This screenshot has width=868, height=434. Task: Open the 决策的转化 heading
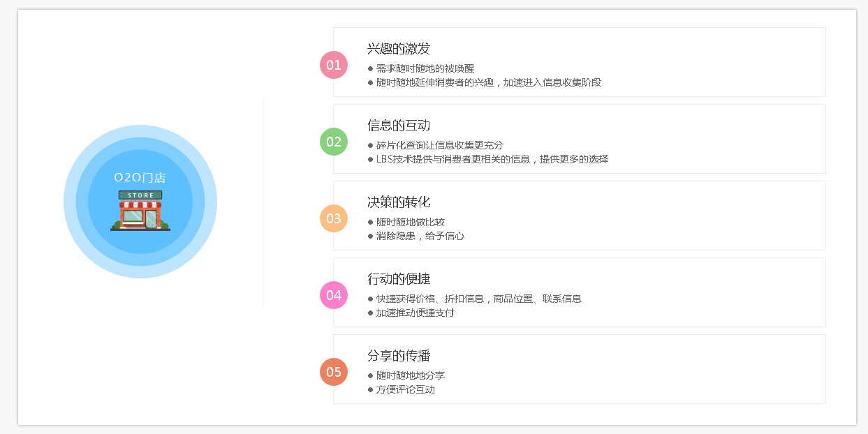click(399, 202)
